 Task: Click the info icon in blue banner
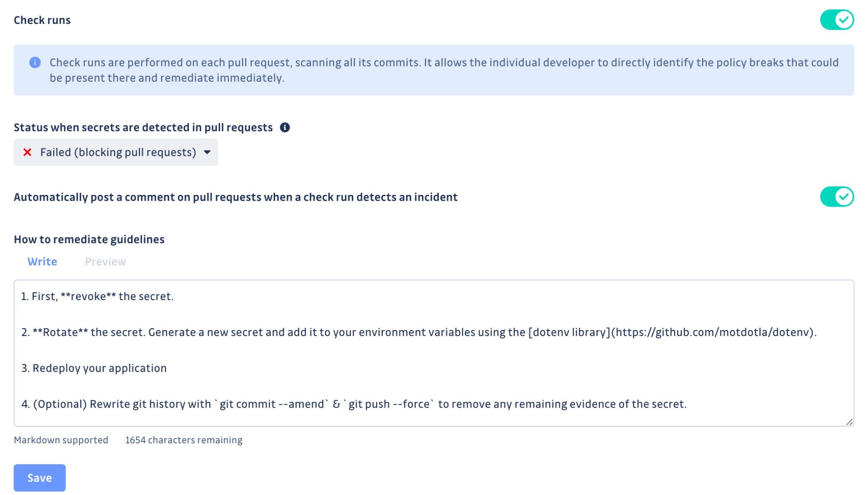point(35,63)
